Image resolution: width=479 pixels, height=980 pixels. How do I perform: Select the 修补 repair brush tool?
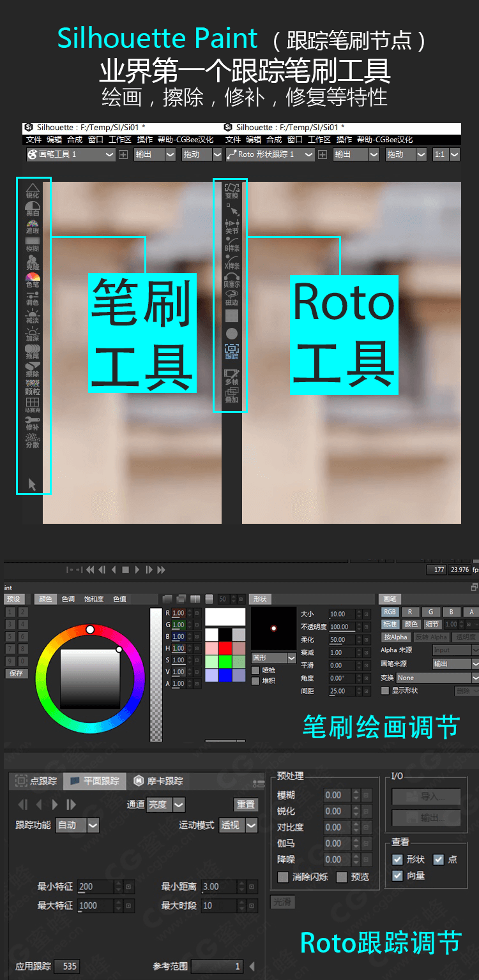(x=32, y=422)
